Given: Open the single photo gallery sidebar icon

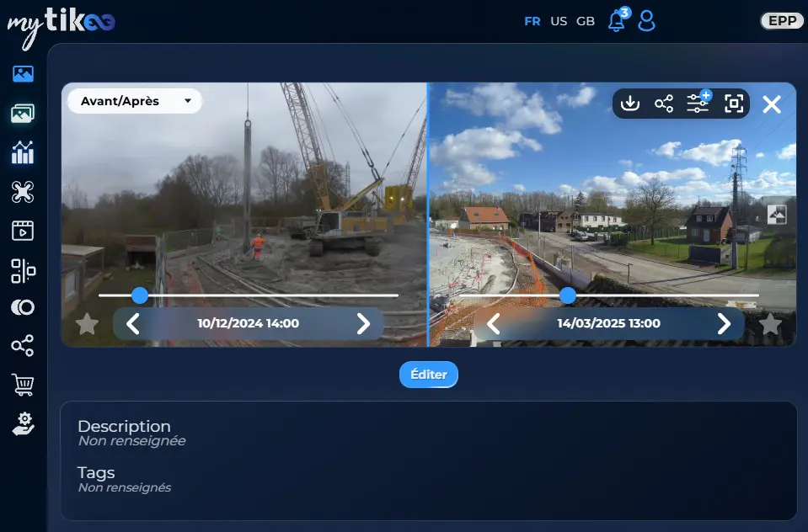Looking at the screenshot, I should pos(24,73).
